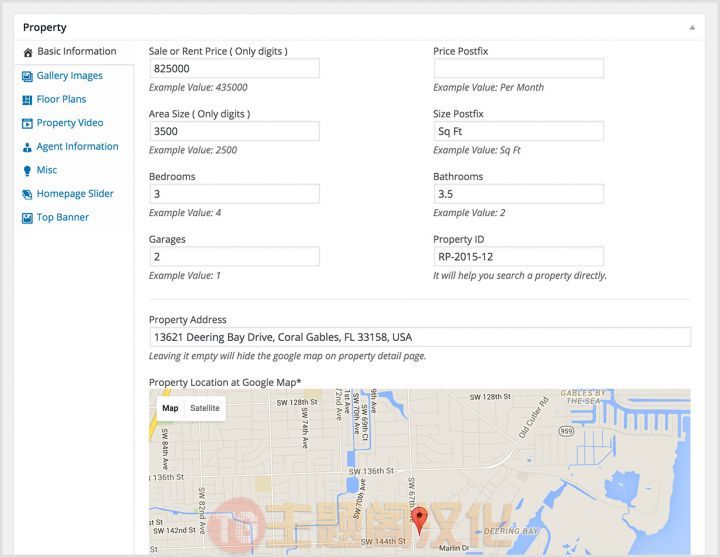Click the Property ID field
This screenshot has width=720, height=557.
pyautogui.click(x=518, y=257)
